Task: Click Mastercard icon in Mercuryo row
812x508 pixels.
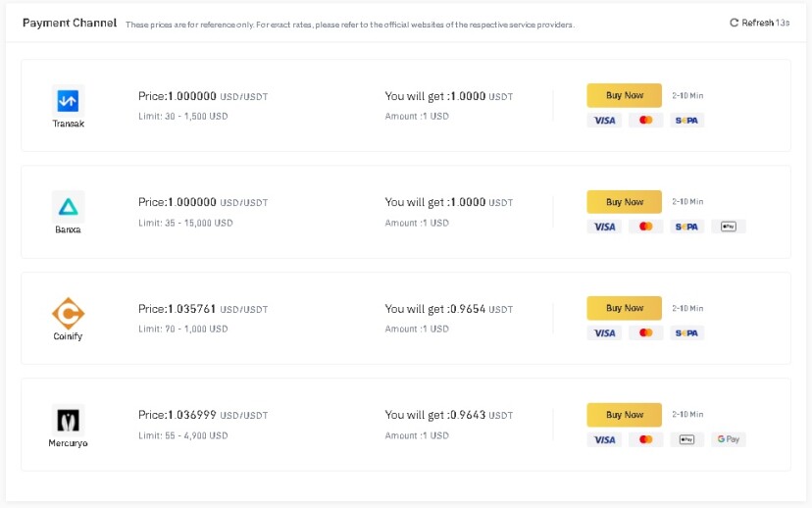Action: (x=645, y=439)
